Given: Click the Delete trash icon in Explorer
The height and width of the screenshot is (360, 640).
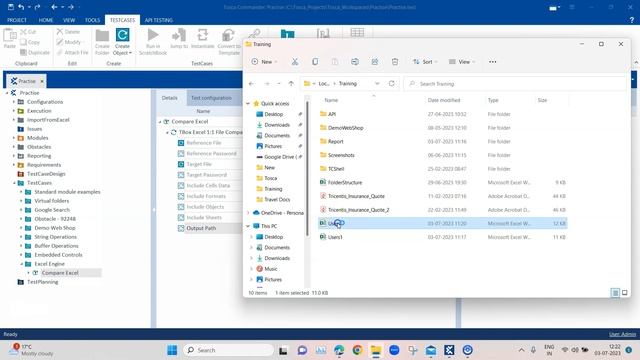Looking at the screenshot, I should point(395,62).
